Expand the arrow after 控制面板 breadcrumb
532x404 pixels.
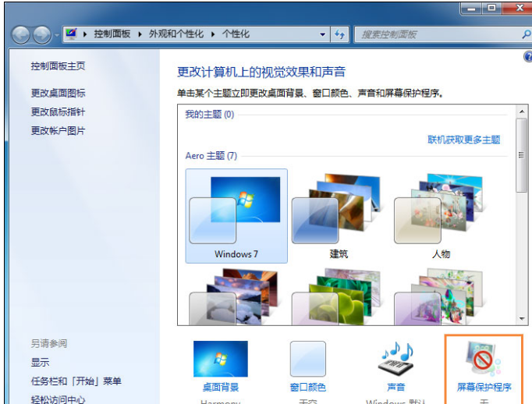click(140, 34)
